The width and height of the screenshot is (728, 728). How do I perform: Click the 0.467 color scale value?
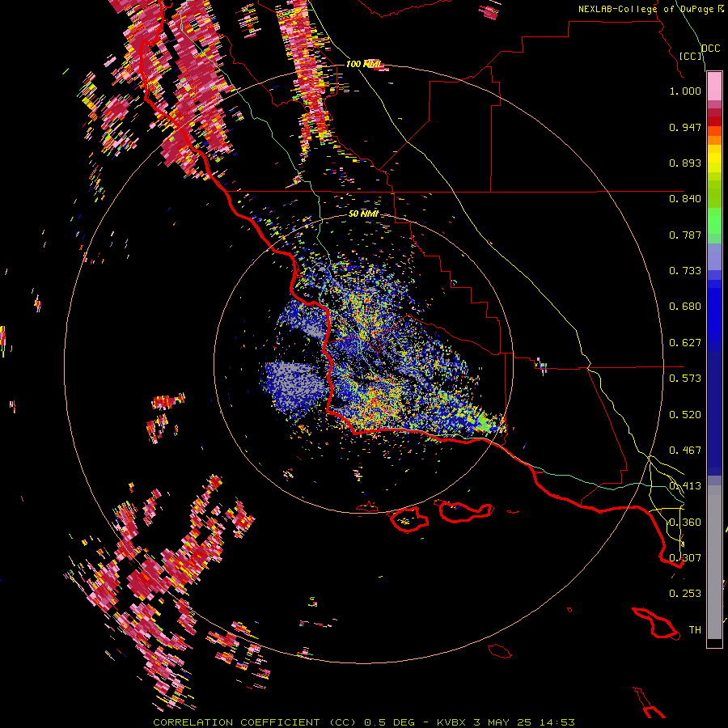tap(685, 451)
